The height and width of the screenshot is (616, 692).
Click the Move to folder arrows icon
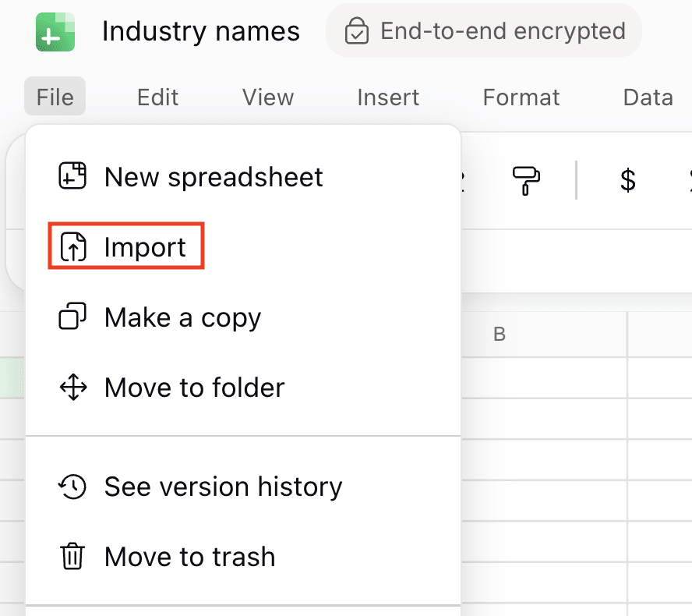click(72, 387)
